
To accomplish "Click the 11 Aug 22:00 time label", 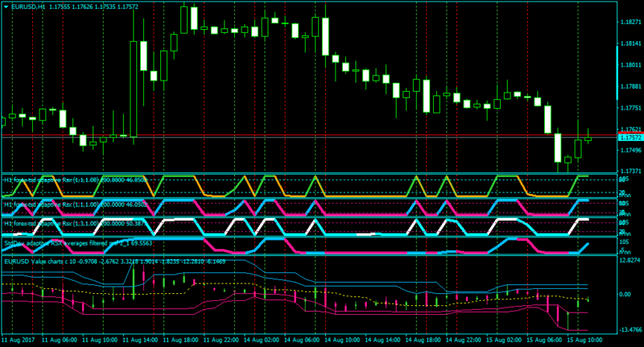I will [221, 340].
